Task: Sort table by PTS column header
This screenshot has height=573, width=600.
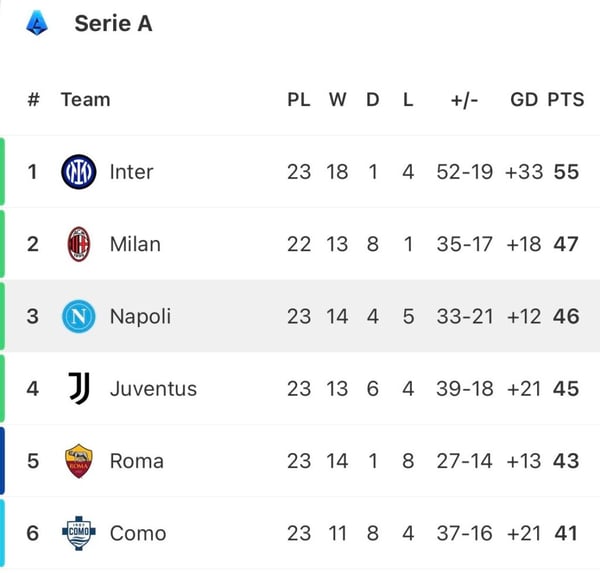Action: (x=565, y=100)
